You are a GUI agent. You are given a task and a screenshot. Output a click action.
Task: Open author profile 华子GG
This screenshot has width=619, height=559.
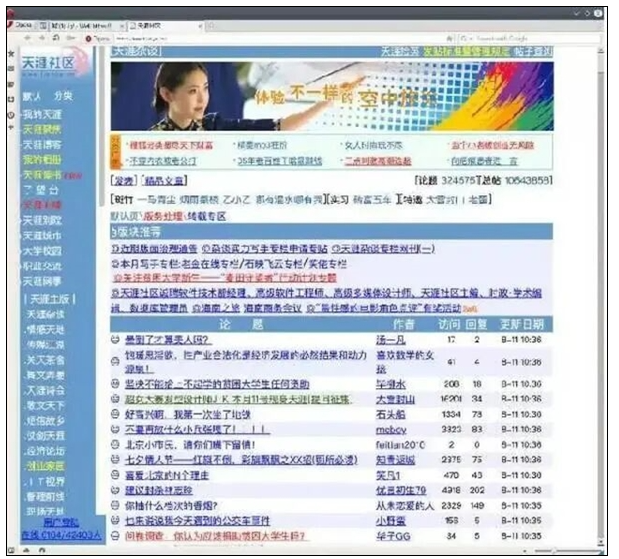coord(393,536)
